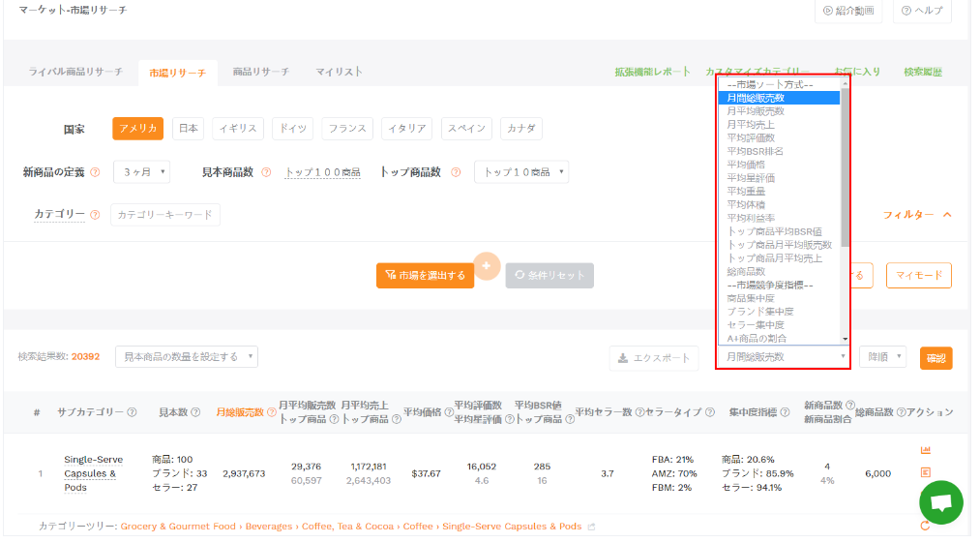
Task: Choose 月平均売上 from sort list
Action: click(750, 125)
